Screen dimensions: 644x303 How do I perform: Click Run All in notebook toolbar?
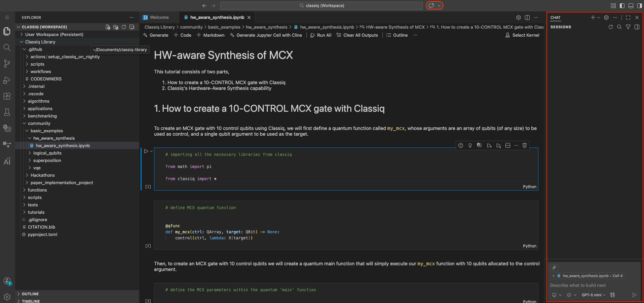[321, 35]
